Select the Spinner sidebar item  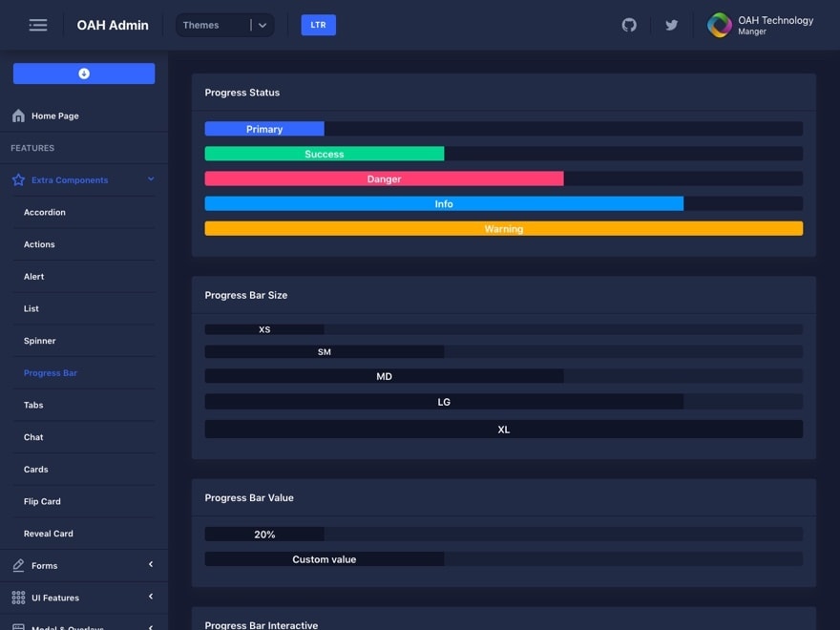[x=40, y=341]
